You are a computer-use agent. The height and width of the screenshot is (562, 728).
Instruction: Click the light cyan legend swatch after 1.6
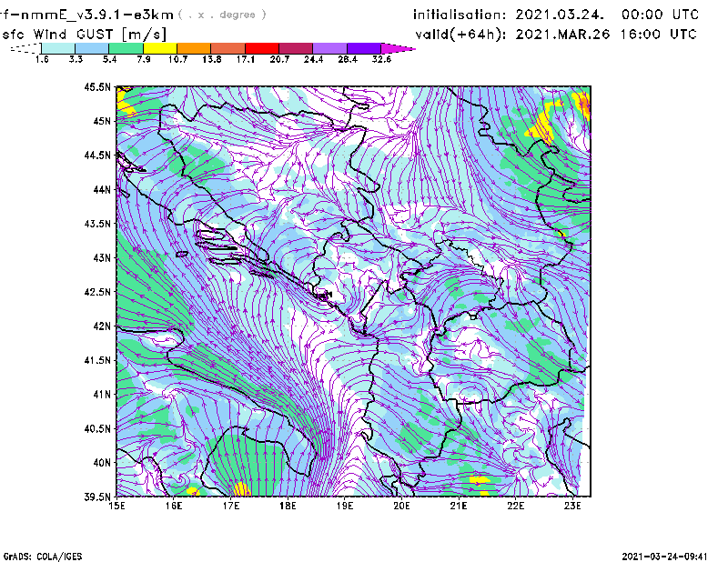pyautogui.click(x=58, y=48)
